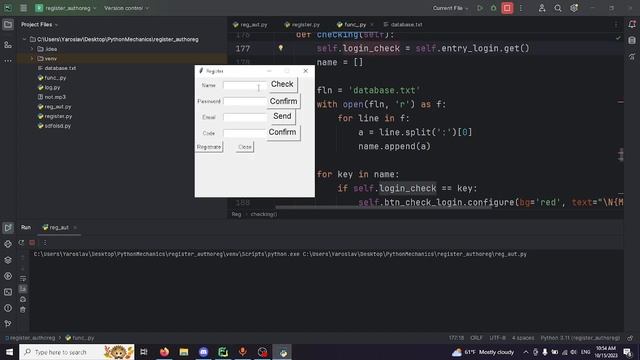Click the CRLF line separator status entry
This screenshot has height=360, width=640.
[476, 338]
